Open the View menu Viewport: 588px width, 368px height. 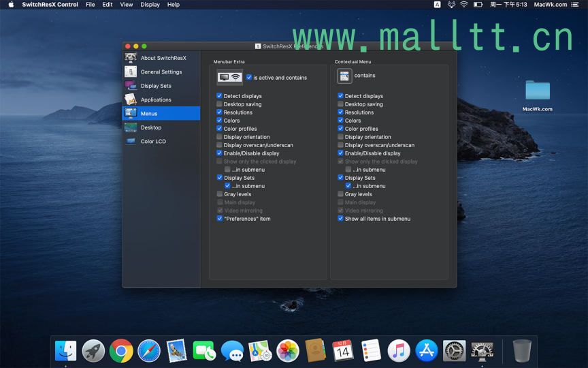(127, 5)
